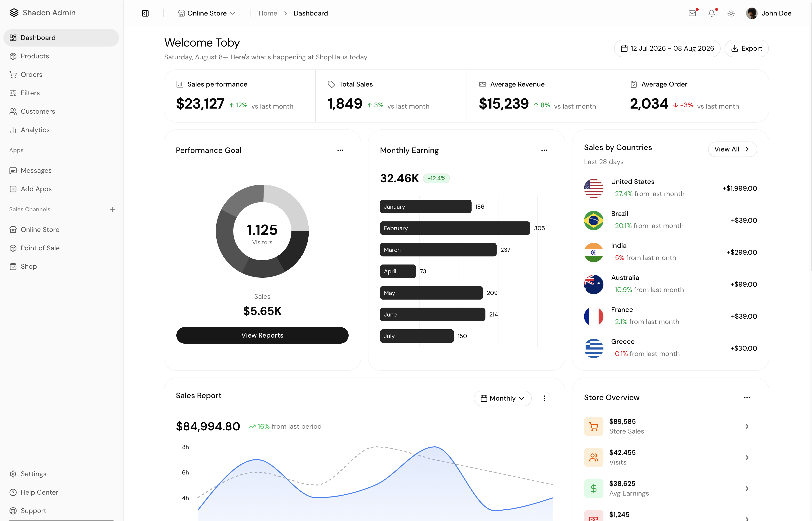This screenshot has width=812, height=521.
Task: Open Sales Report vertical dots menu
Action: (544, 398)
